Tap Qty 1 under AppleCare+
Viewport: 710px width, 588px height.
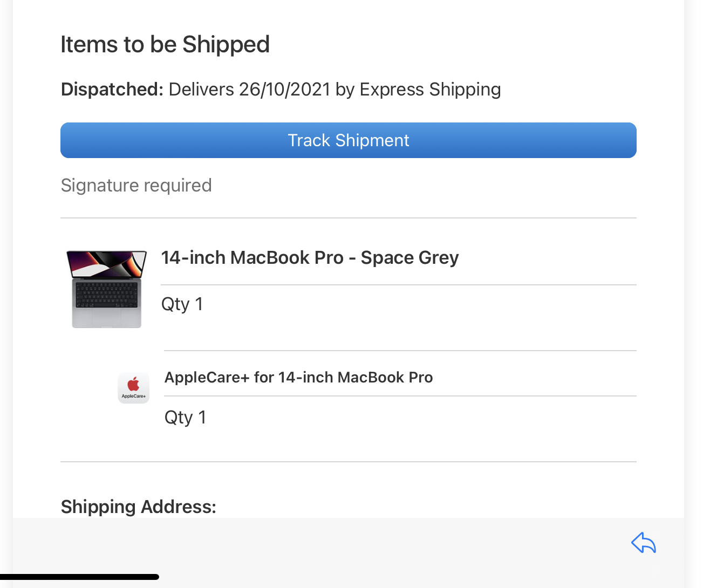186,418
